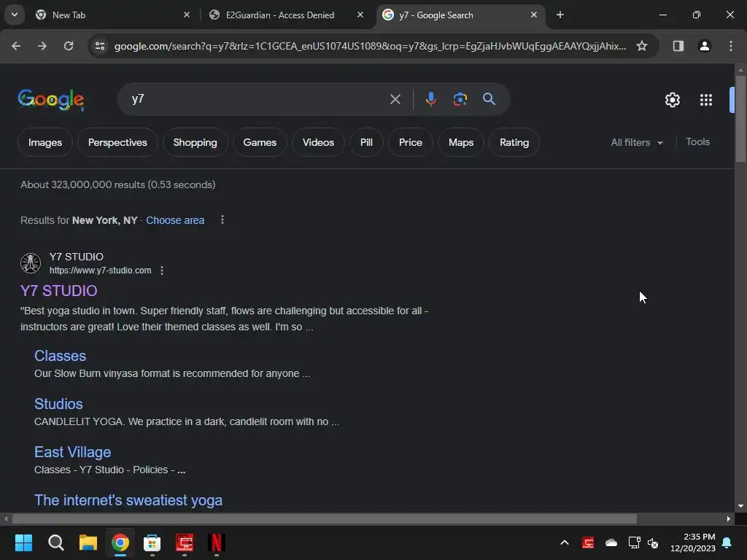Open Netflix from the taskbar
Image resolution: width=747 pixels, height=560 pixels.
(216, 542)
